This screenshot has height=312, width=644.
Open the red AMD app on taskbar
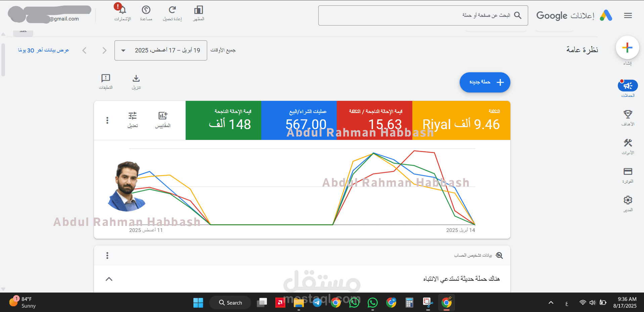click(280, 303)
